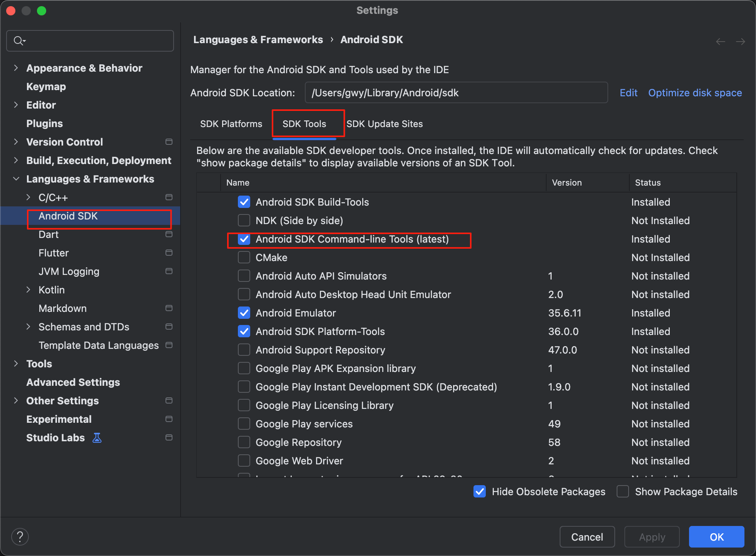Click the Android SDK Location path field
756x556 pixels.
(x=456, y=92)
